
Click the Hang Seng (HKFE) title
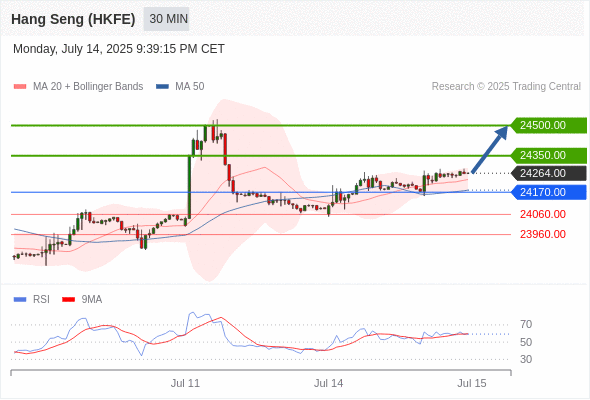tap(73, 19)
